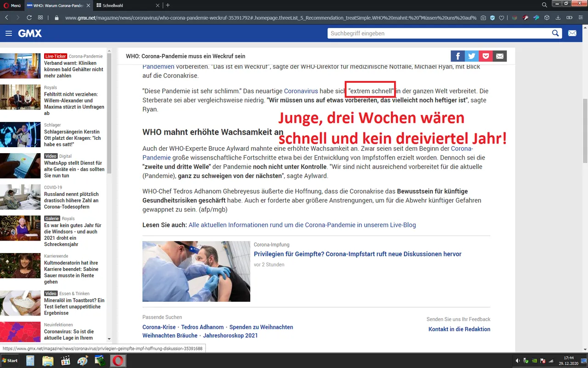This screenshot has height=368, width=588.
Task: Open Weihnachten Bräuche suggestion
Action: click(170, 335)
